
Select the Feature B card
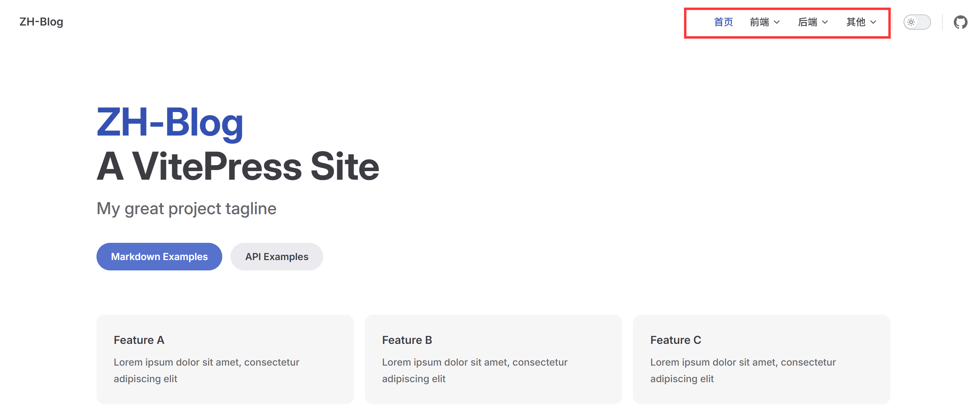[493, 359]
